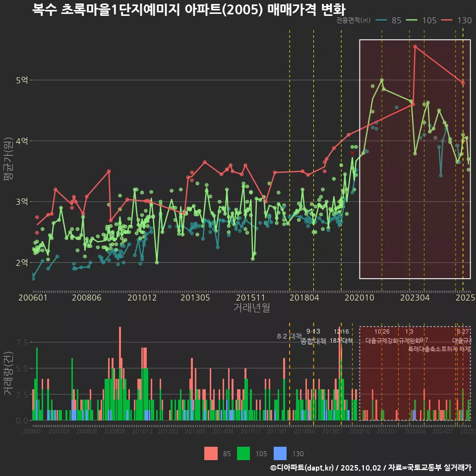Click the 9·13 종합대책 annotation label
The width and height of the screenshot is (476, 476).
click(313, 336)
